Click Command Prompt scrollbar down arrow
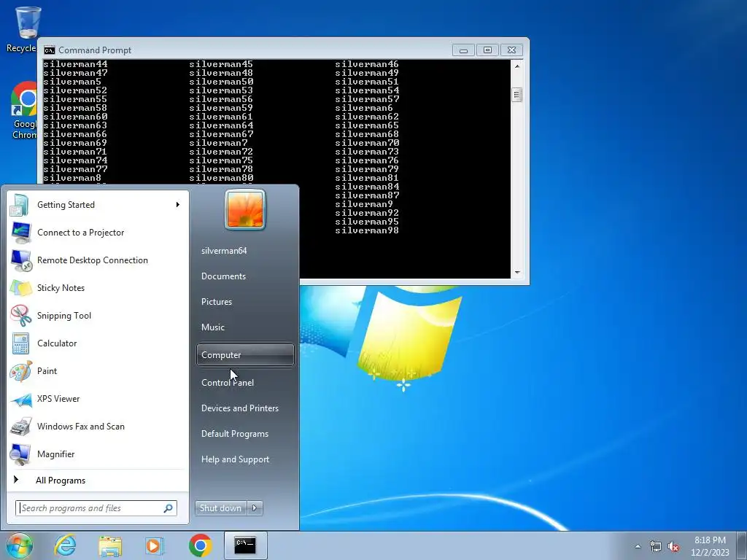Image resolution: width=747 pixels, height=560 pixels. tap(517, 273)
